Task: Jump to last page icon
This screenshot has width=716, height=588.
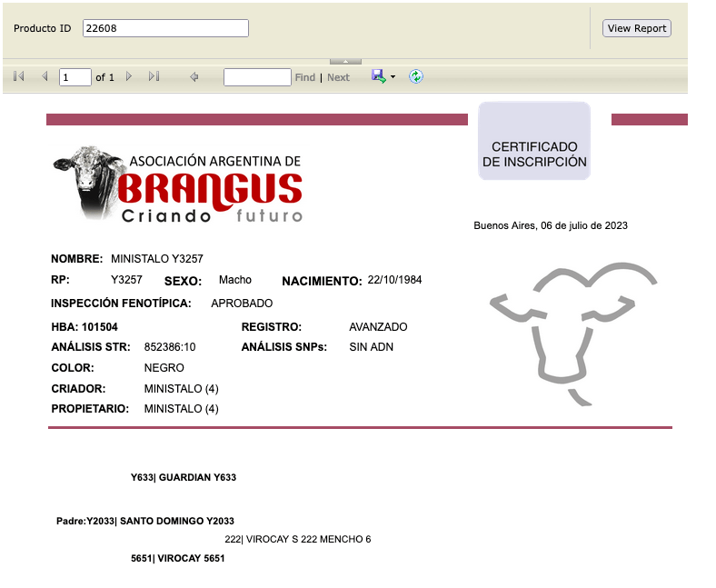Action: [x=154, y=77]
